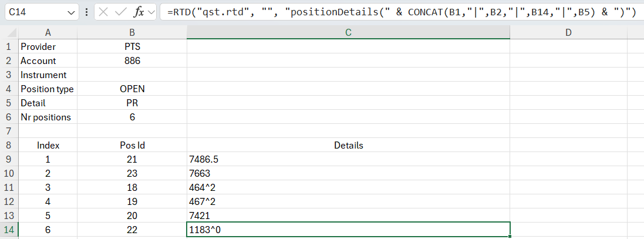Select row 6 header
Screen dimensions: 644x239
pyautogui.click(x=9, y=117)
